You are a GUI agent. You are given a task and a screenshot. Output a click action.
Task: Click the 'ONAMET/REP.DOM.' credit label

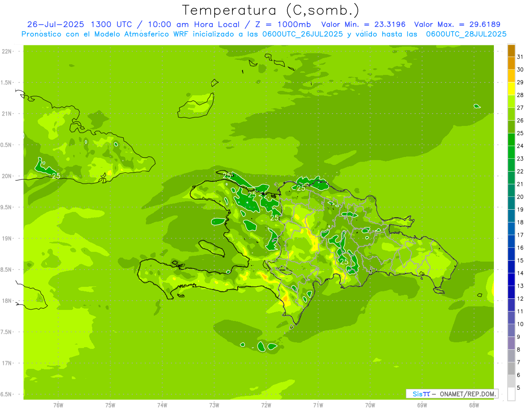468,394
